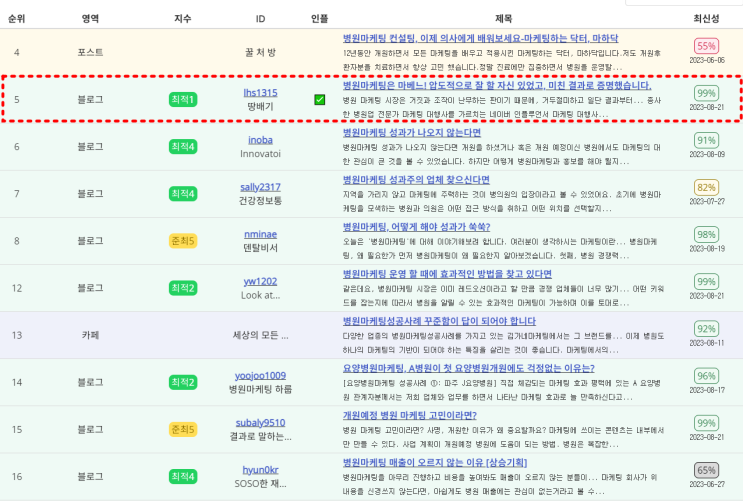Click the 최적1 index badge
The height and width of the screenshot is (501, 743).
click(x=183, y=100)
